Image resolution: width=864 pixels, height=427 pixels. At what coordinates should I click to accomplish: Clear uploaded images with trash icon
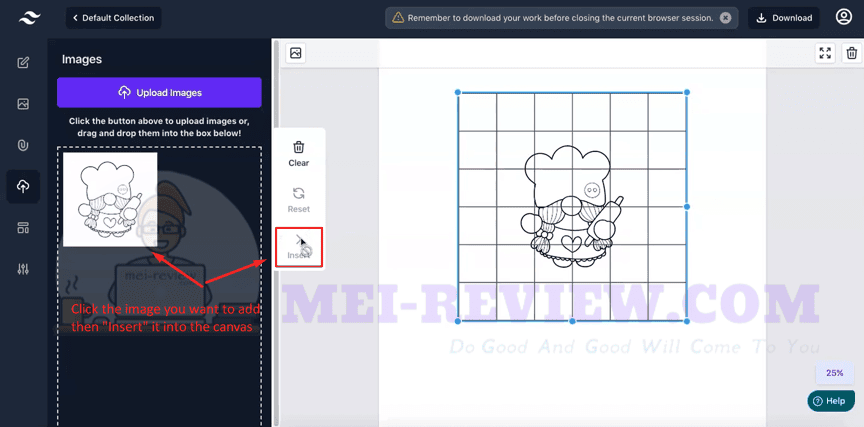pos(299,154)
